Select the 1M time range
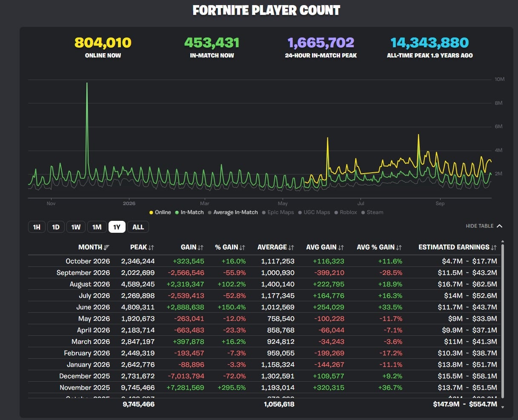This screenshot has height=420, width=518. coord(97,227)
